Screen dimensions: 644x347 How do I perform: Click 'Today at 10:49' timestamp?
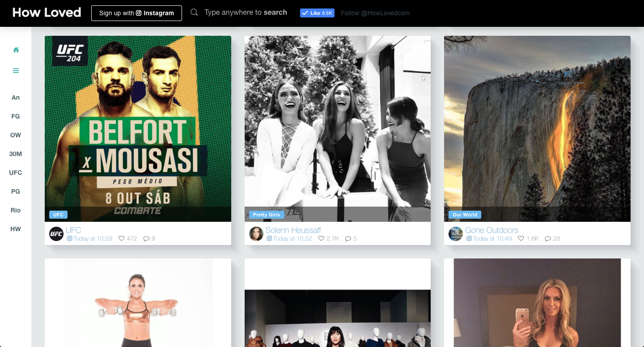pyautogui.click(x=492, y=239)
